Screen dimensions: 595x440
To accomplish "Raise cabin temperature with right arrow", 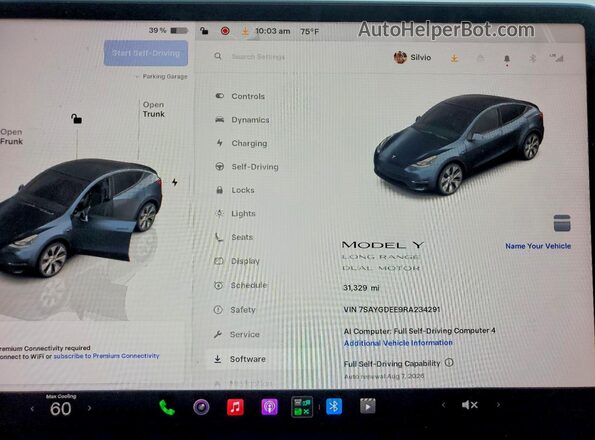I will [90, 409].
